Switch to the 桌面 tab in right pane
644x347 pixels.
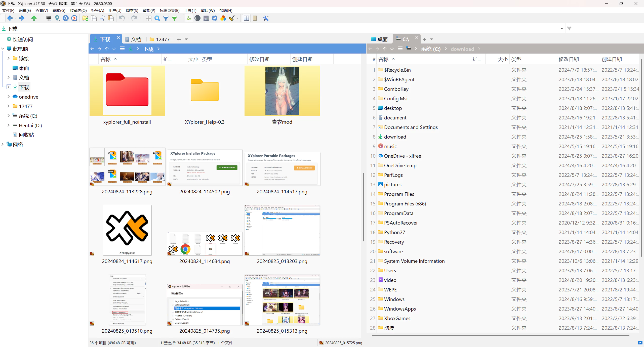click(380, 39)
